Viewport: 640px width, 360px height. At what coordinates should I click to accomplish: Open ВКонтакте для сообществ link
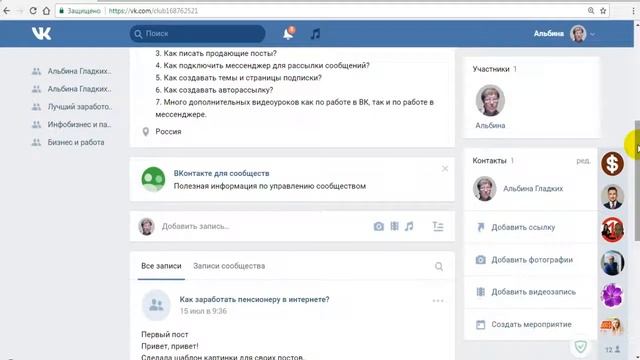pos(221,173)
